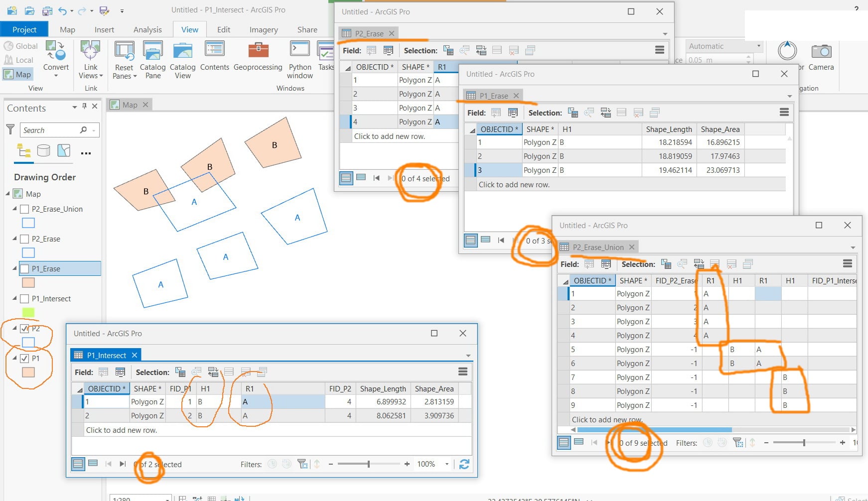Switch to the Analysis ribbon tab
The width and height of the screenshot is (868, 501).
[147, 30]
